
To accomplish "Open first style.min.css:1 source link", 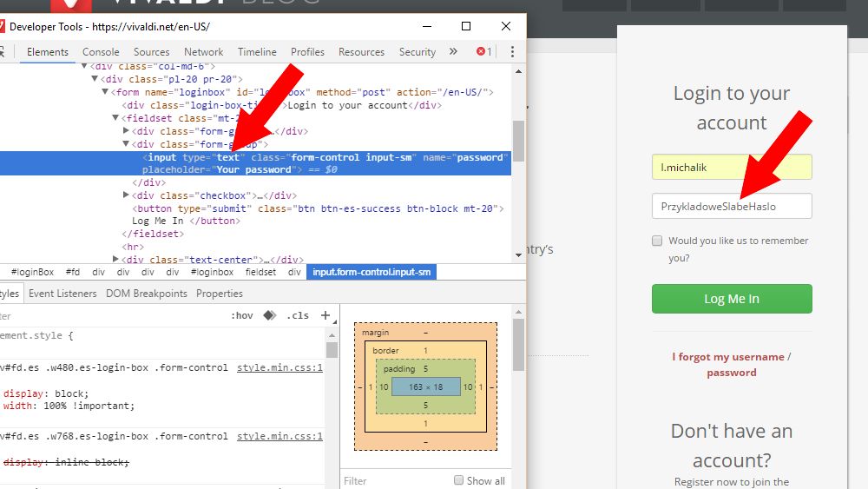I will pyautogui.click(x=279, y=367).
